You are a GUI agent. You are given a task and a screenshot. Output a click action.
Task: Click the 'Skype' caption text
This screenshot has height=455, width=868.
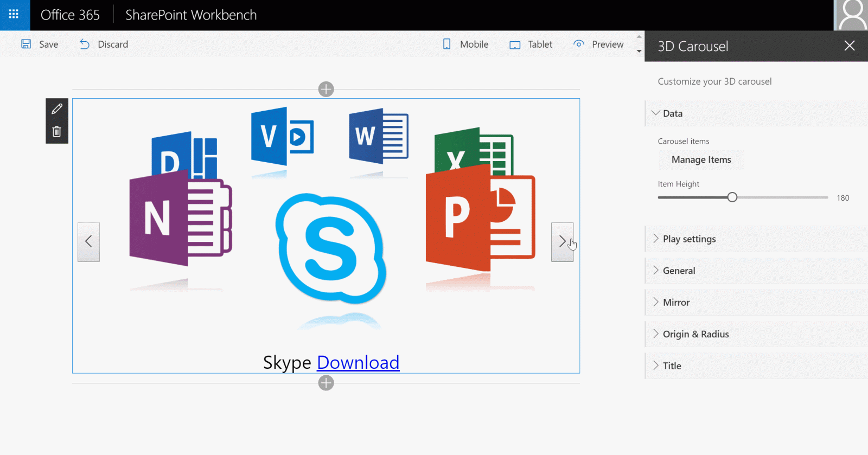(x=287, y=363)
